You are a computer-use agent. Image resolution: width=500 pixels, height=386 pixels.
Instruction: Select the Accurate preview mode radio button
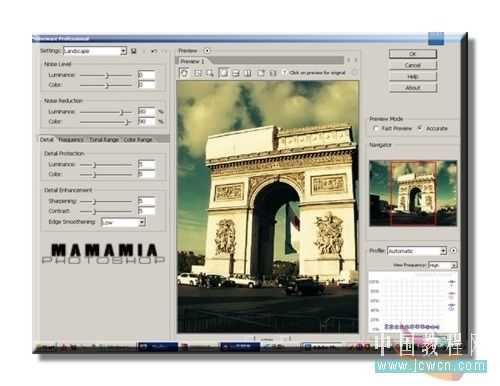[420, 128]
